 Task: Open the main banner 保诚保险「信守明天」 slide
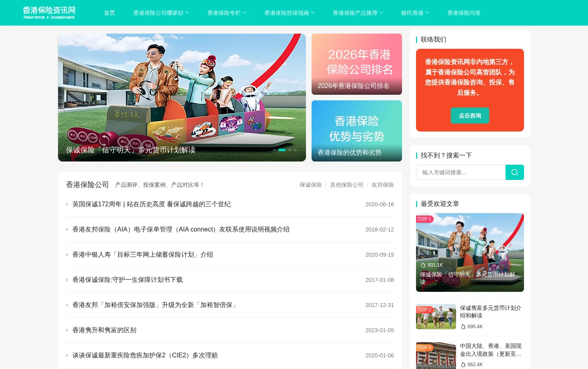tap(182, 98)
